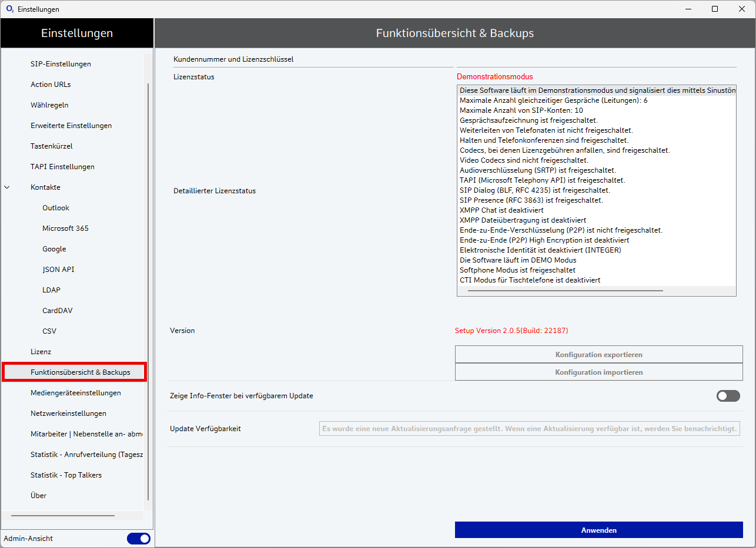Viewport: 756px width, 548px height.
Task: Click the sidebar horizontal scrollbar
Action: (x=63, y=516)
